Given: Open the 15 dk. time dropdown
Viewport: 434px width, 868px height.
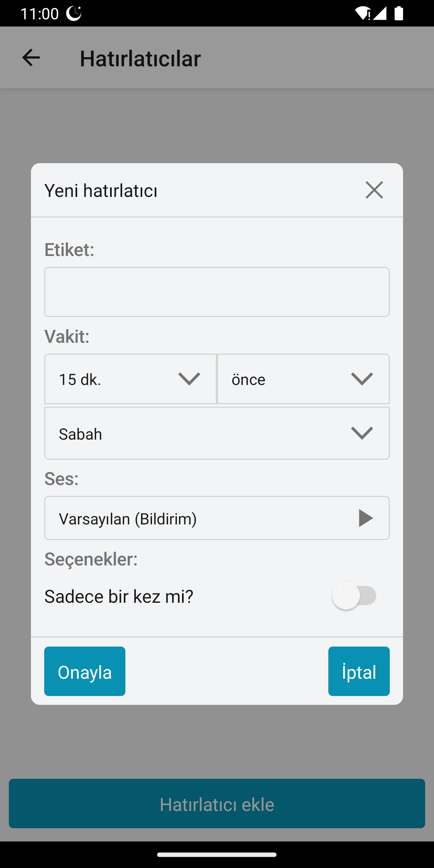Looking at the screenshot, I should [130, 379].
